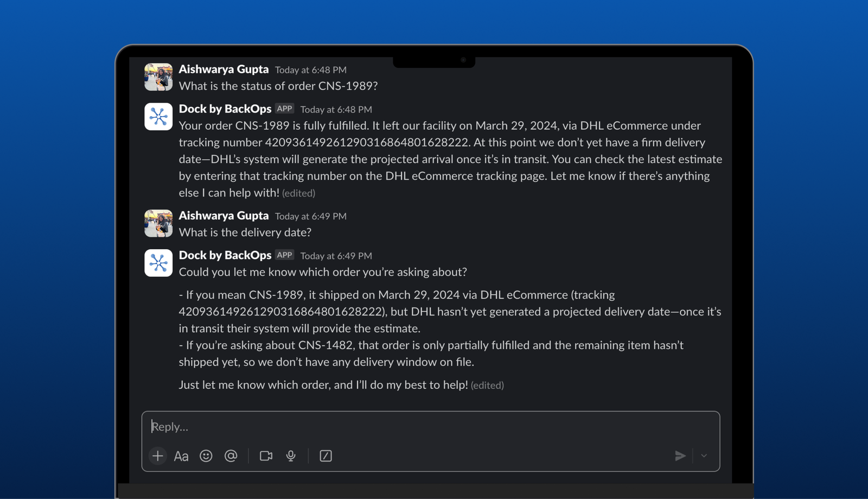Click Dock by BackOps app icon on 6:49 PM message
Viewport: 868px width, 499px height.
(158, 263)
